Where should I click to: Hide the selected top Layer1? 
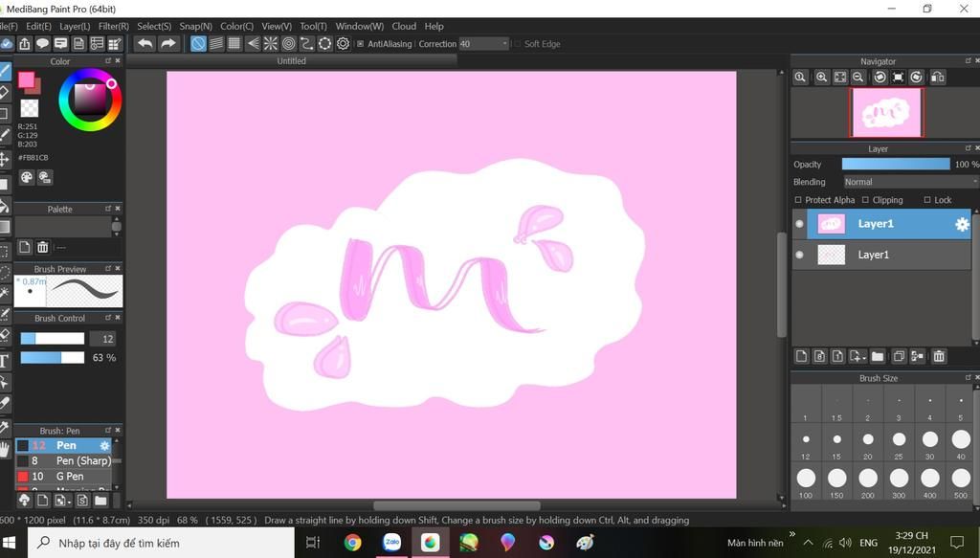point(799,224)
